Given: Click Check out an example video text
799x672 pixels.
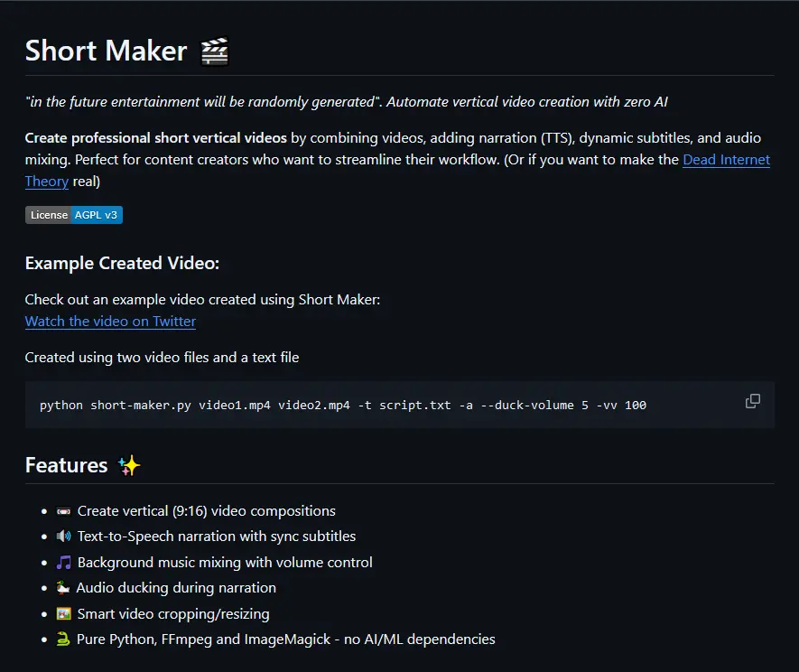Looking at the screenshot, I should click(202, 300).
